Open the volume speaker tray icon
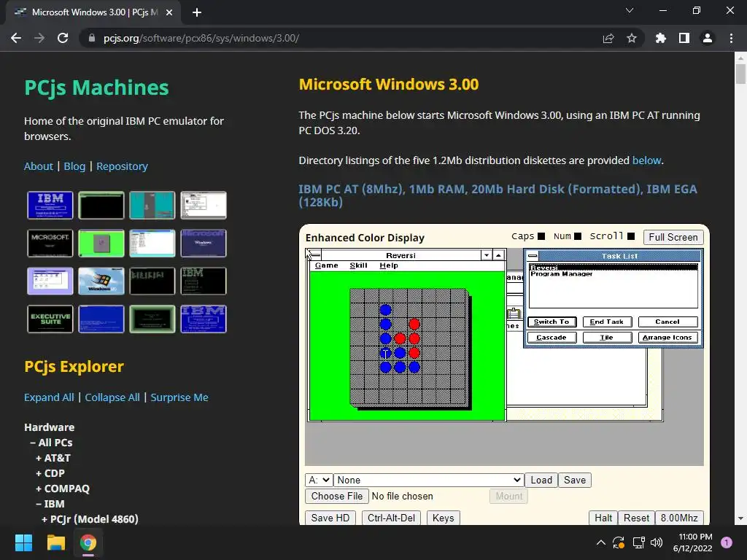The image size is (747, 560). pyautogui.click(x=657, y=542)
